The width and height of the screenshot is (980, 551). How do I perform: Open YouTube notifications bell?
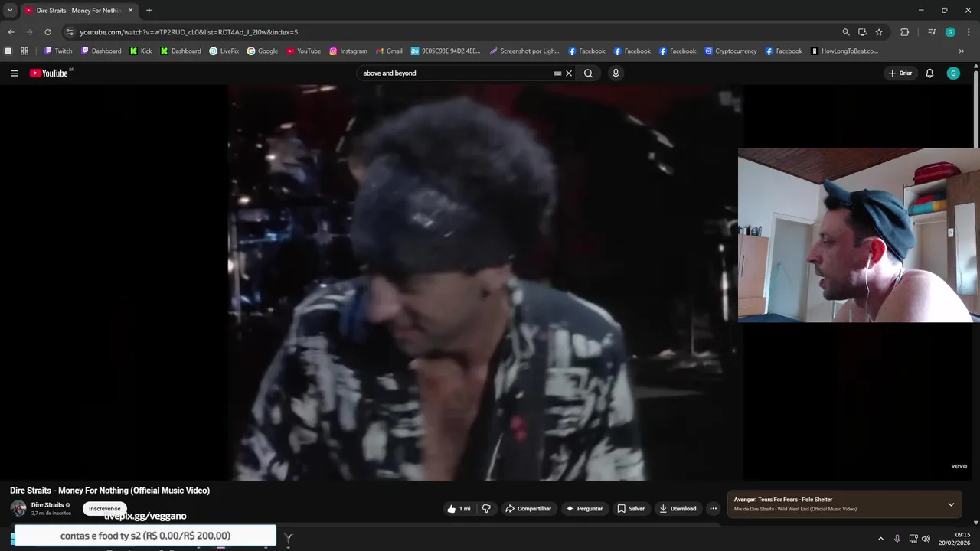coord(929,73)
